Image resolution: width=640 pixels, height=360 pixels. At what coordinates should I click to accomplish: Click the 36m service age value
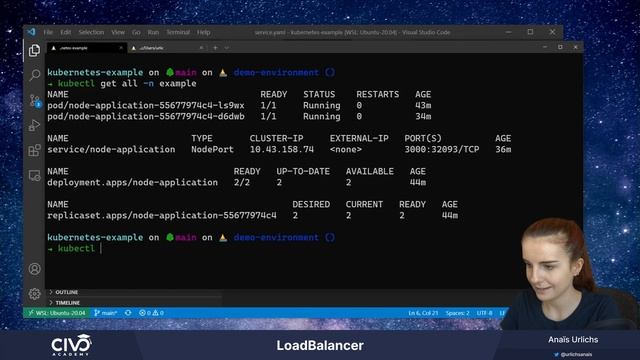point(503,149)
